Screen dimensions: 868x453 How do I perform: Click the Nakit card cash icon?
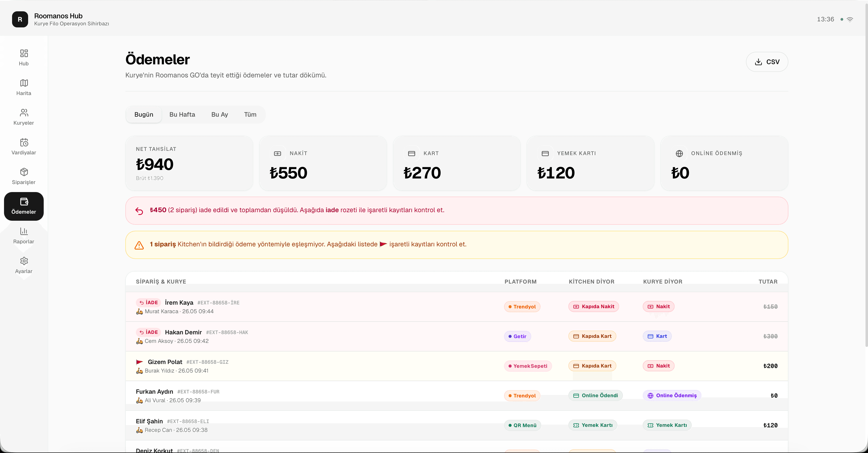277,154
